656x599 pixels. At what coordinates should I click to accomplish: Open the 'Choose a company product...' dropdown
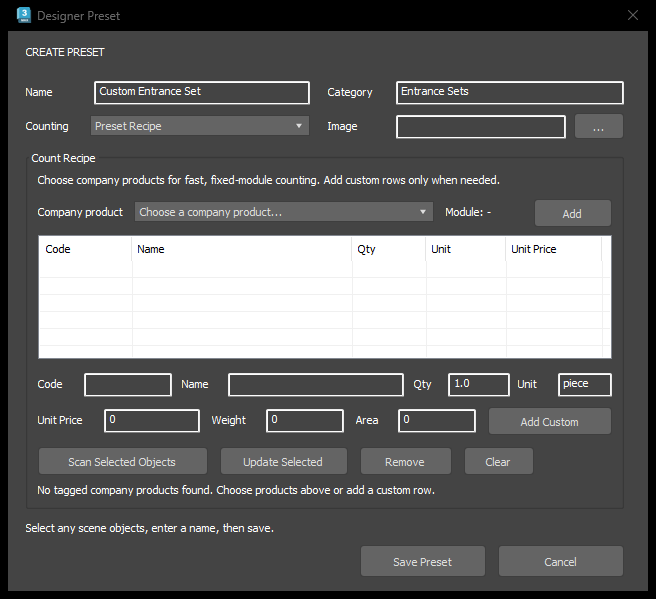283,212
